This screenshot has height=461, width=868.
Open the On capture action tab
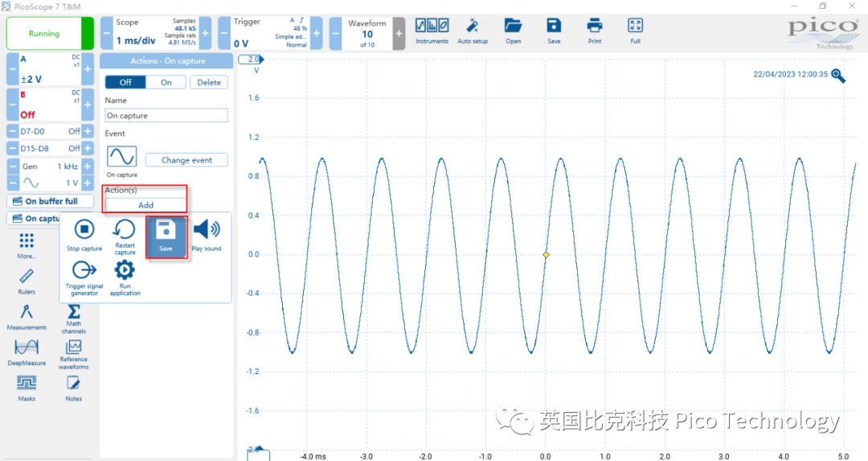[35, 218]
